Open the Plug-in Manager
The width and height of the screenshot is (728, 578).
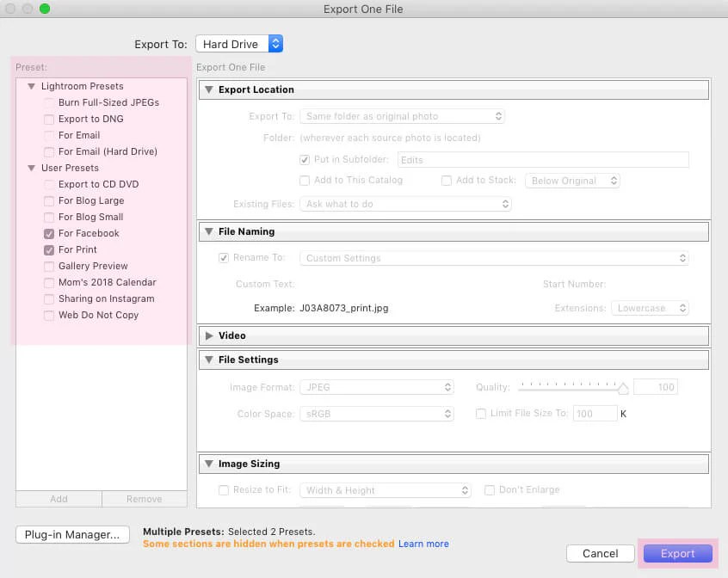(72, 535)
